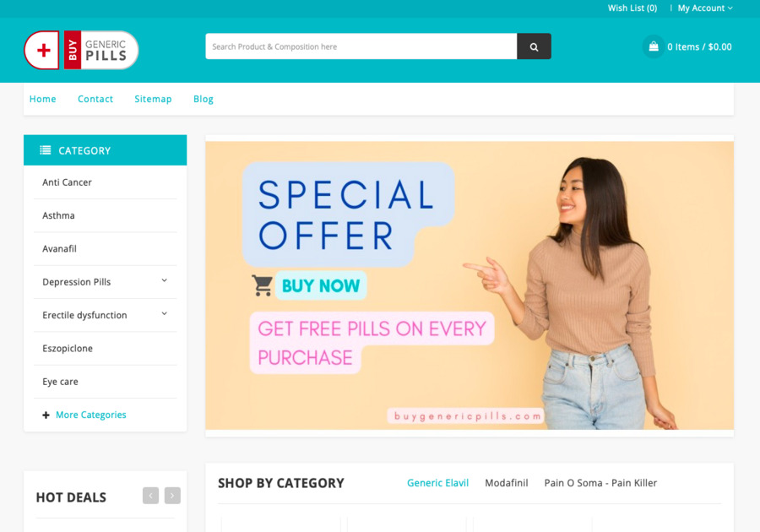The height and width of the screenshot is (532, 760).
Task: Select the Modafinil category tab
Action: point(507,482)
